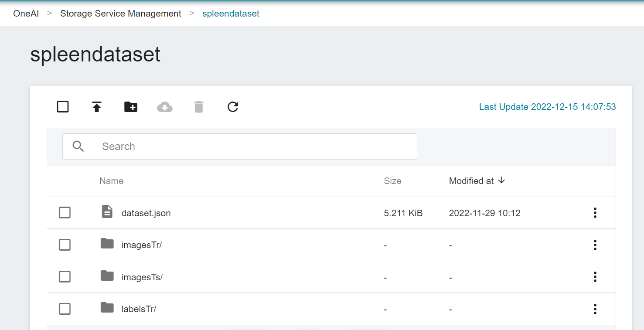Expand the actions menu for labelsTr/
Viewport: 644px width, 330px height.
(595, 309)
